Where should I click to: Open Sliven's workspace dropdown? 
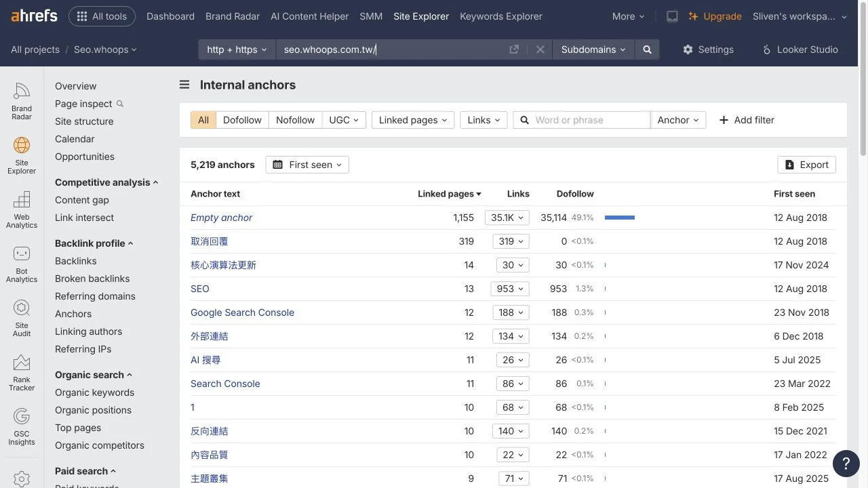[800, 16]
